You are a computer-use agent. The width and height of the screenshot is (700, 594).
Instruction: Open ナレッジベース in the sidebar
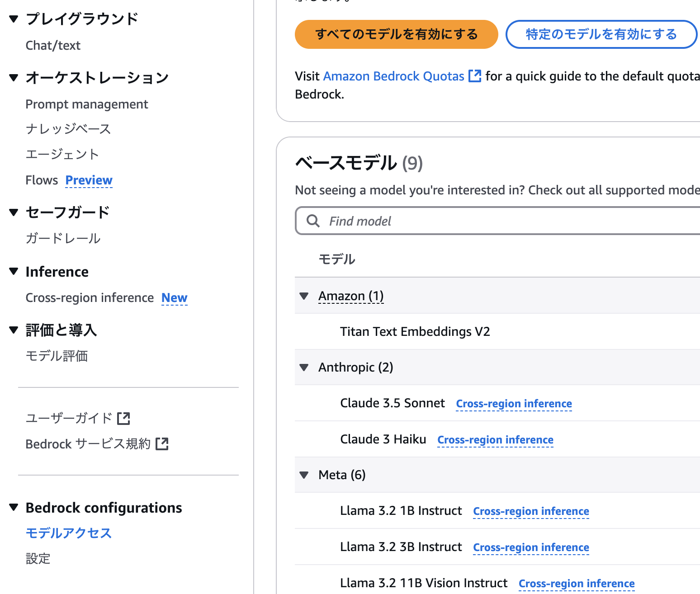point(68,129)
